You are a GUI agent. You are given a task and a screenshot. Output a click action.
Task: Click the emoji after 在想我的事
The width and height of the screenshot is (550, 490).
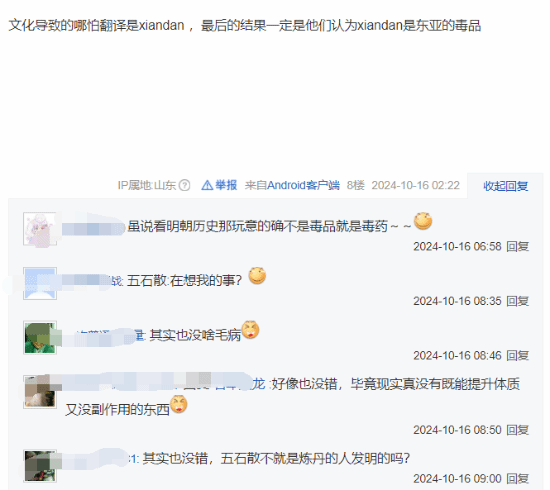coord(257,276)
